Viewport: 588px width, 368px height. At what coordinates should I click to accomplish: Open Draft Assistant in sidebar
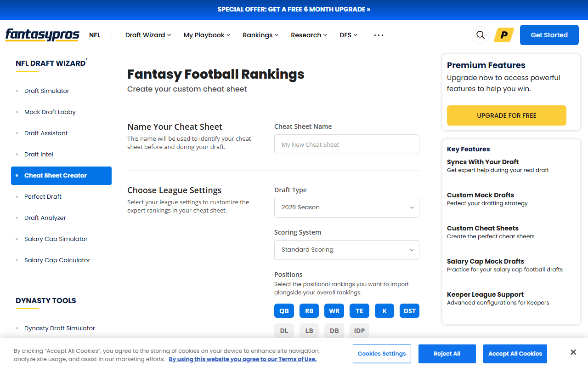coord(46,133)
